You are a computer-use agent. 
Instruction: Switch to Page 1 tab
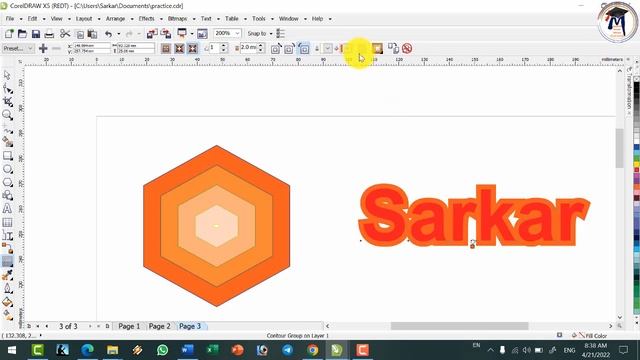pos(129,326)
